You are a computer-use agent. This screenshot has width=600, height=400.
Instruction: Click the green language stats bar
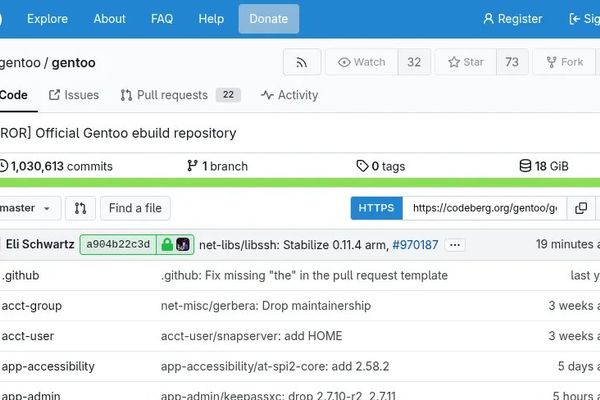point(300,183)
